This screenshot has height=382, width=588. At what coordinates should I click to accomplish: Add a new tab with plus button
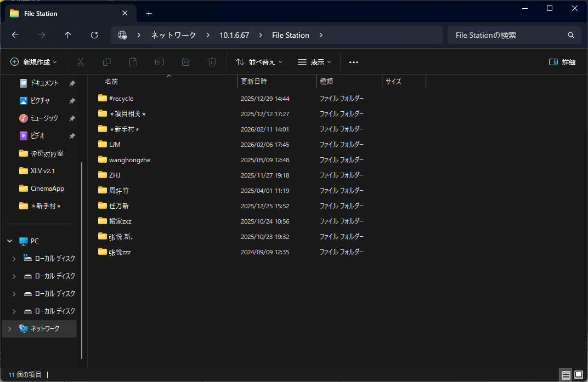(x=149, y=13)
